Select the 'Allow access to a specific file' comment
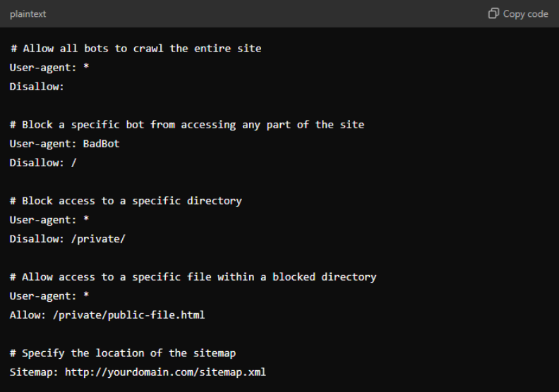The height and width of the screenshot is (392, 559). [193, 277]
